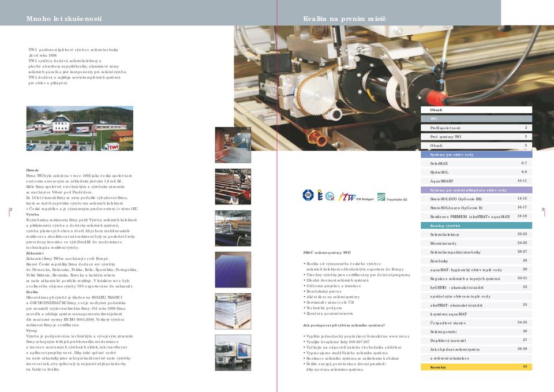Click the 'k systému aquaMAT' row
The width and height of the screenshot is (554, 392).
(x=476, y=314)
